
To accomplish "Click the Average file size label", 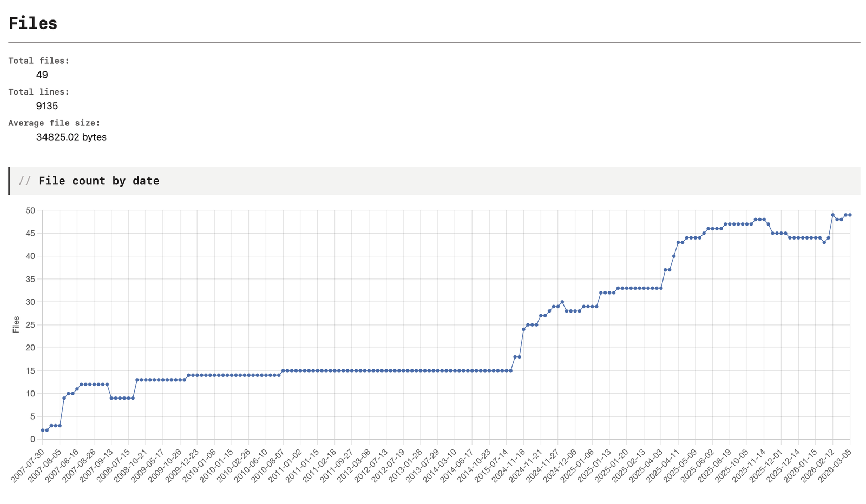I will [x=54, y=123].
